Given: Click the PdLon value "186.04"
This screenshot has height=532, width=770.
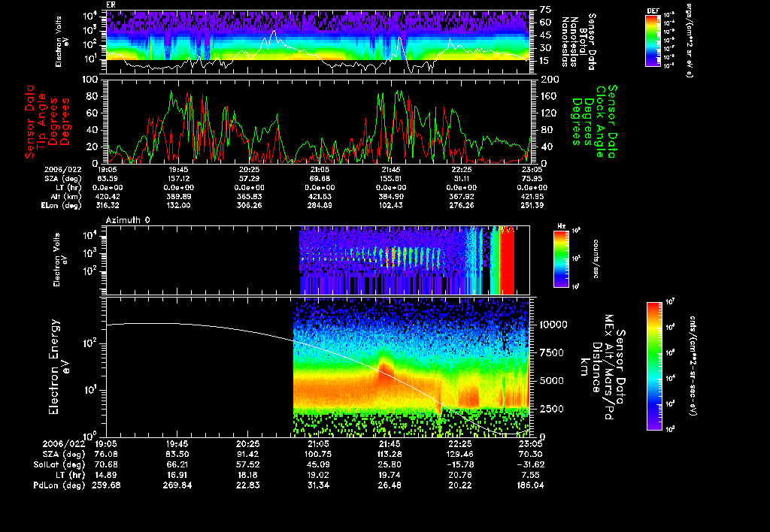Looking at the screenshot, I should tap(531, 485).
